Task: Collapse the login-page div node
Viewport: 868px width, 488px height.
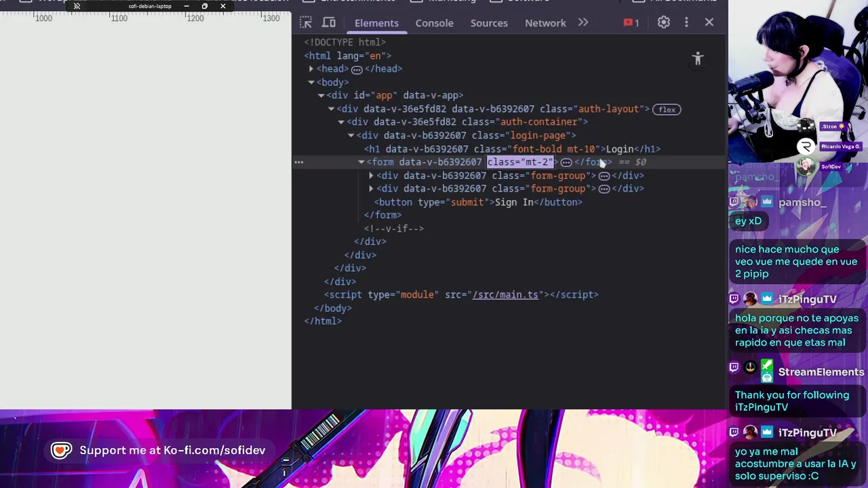Action: click(x=351, y=136)
